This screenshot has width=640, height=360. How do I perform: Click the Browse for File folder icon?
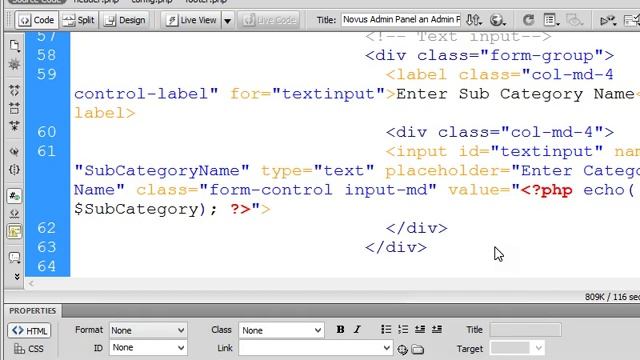pos(418,349)
